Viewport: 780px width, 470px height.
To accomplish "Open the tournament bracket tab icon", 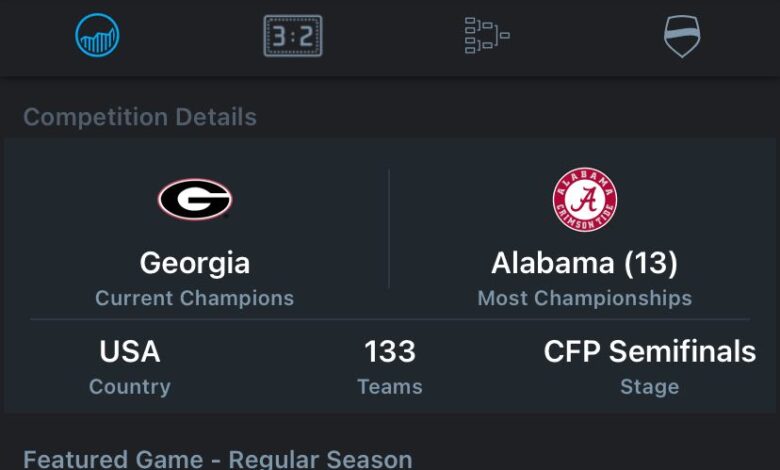I will [x=487, y=36].
